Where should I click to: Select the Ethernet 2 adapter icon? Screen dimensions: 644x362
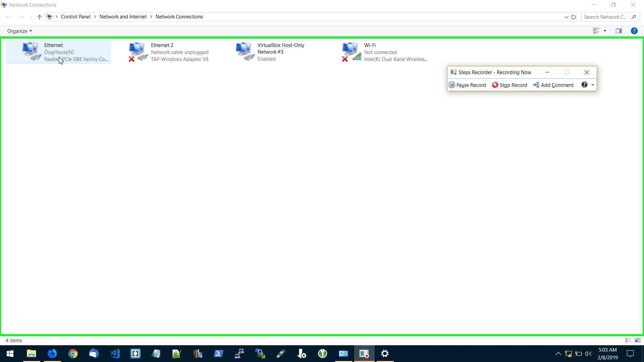coord(138,52)
